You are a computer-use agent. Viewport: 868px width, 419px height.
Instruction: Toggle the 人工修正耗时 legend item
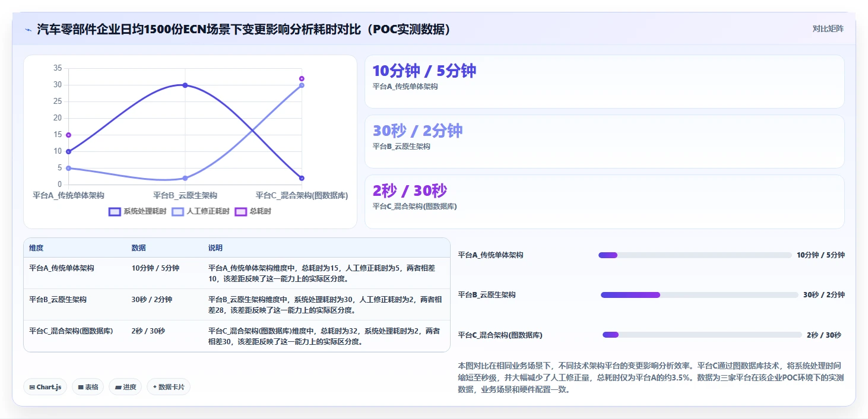pyautogui.click(x=200, y=211)
